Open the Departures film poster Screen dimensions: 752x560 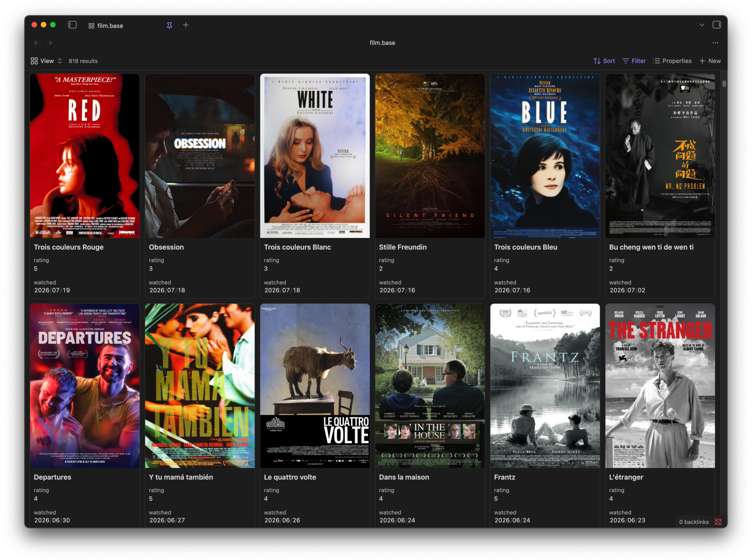(x=85, y=386)
